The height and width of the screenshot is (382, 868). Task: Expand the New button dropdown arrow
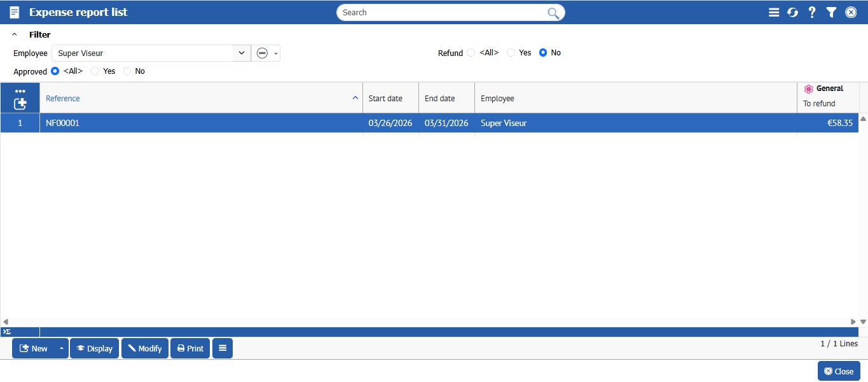pyautogui.click(x=61, y=348)
